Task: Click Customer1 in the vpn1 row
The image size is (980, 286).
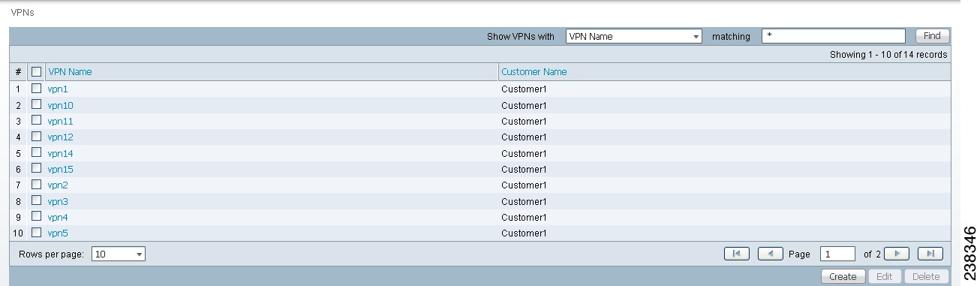Action: pos(524,89)
